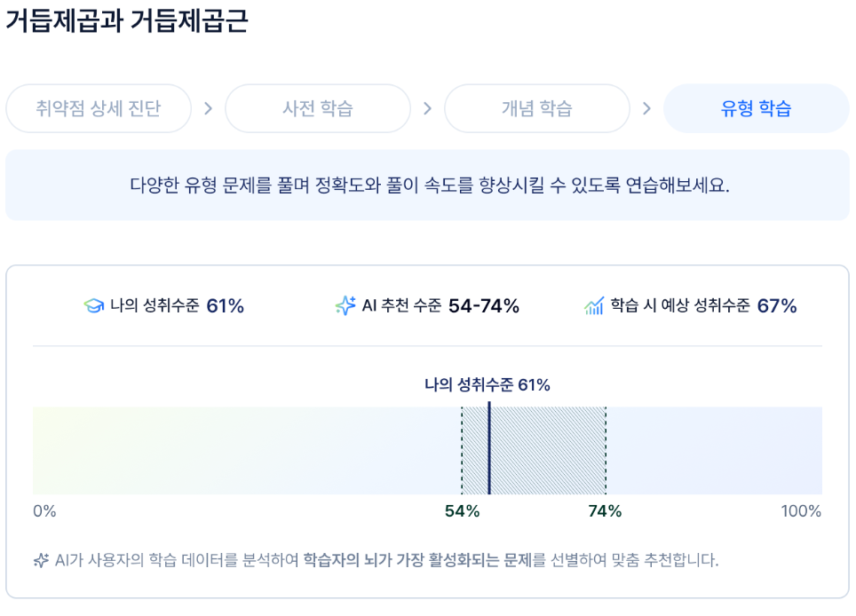Click the chevron after 취약점 상세 진단
Image resolution: width=856 pixels, height=616 pixels.
pos(208,108)
